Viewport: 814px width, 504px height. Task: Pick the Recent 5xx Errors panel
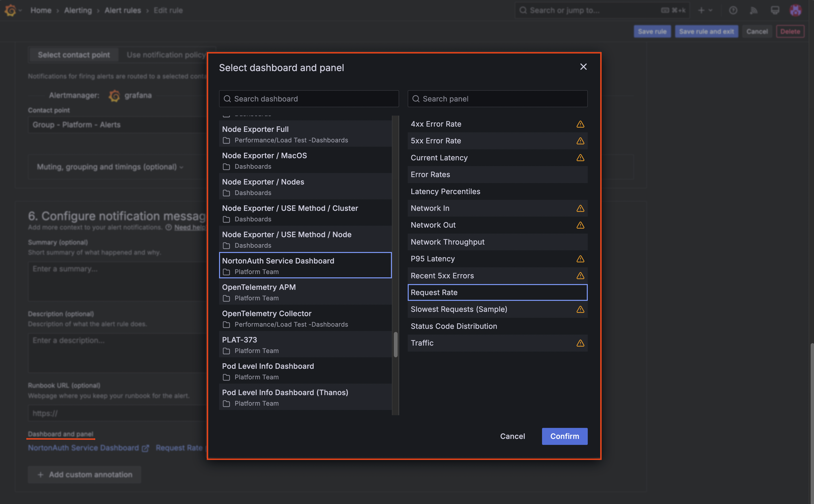point(497,276)
